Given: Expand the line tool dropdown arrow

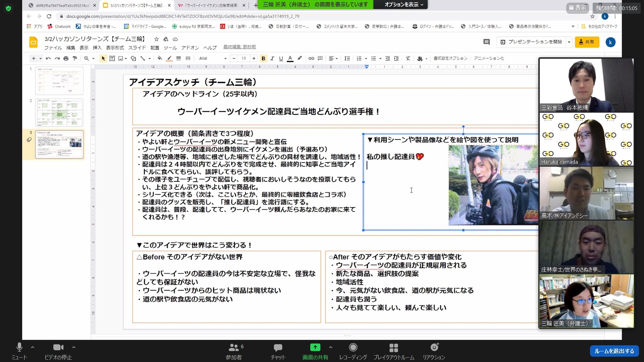Looking at the screenshot, I should pyautogui.click(x=149, y=58).
